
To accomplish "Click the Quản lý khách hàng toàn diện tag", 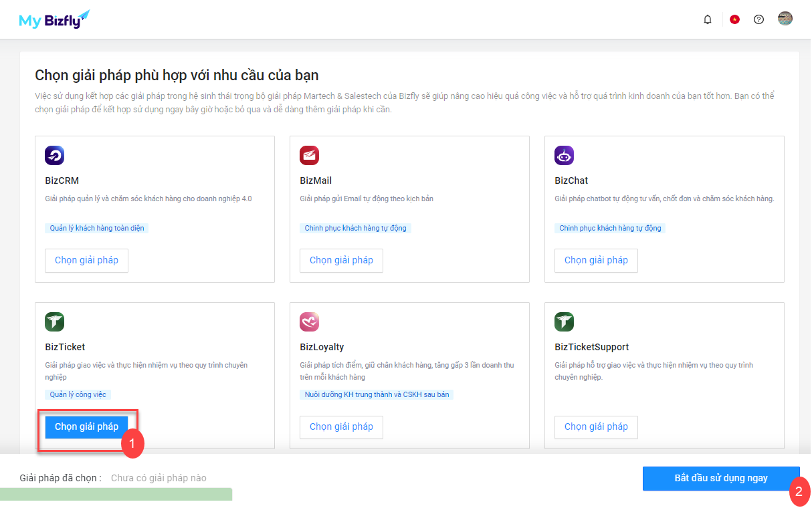I will point(96,228).
